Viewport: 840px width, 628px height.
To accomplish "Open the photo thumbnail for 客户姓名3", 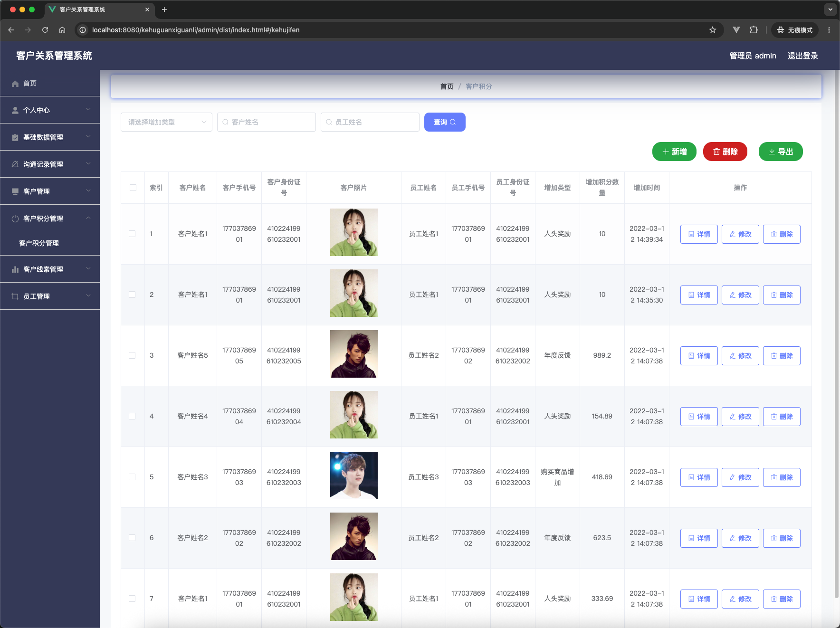I will click(354, 476).
